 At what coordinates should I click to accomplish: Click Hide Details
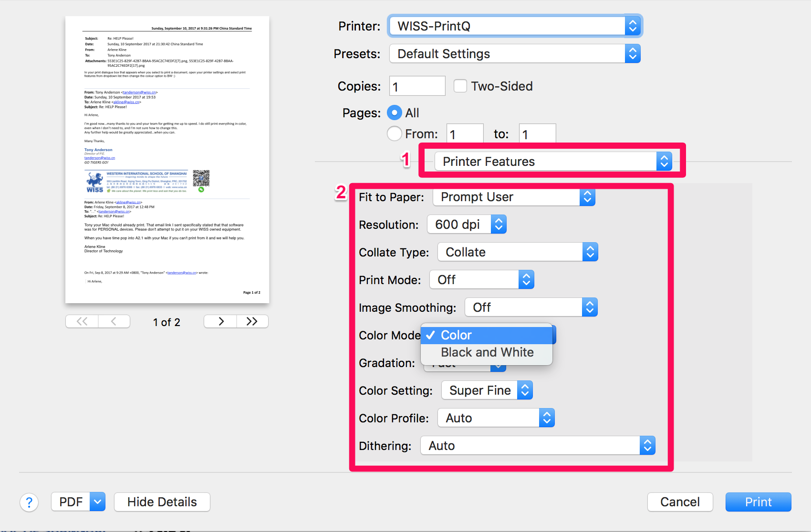click(x=162, y=501)
